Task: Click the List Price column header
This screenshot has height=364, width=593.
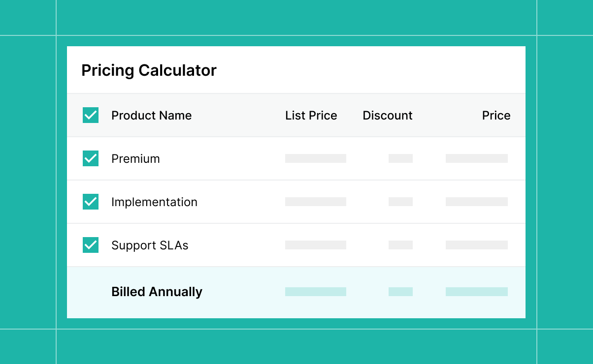Action: click(x=311, y=116)
